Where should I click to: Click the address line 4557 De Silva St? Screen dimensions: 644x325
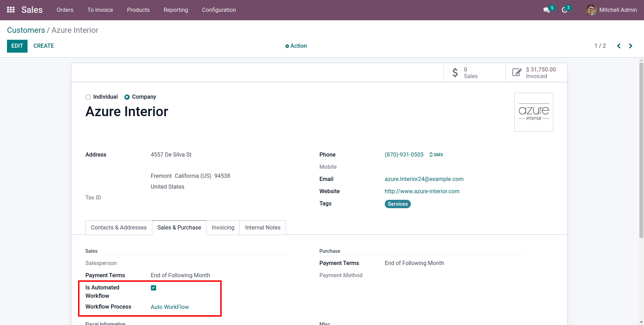pos(171,154)
